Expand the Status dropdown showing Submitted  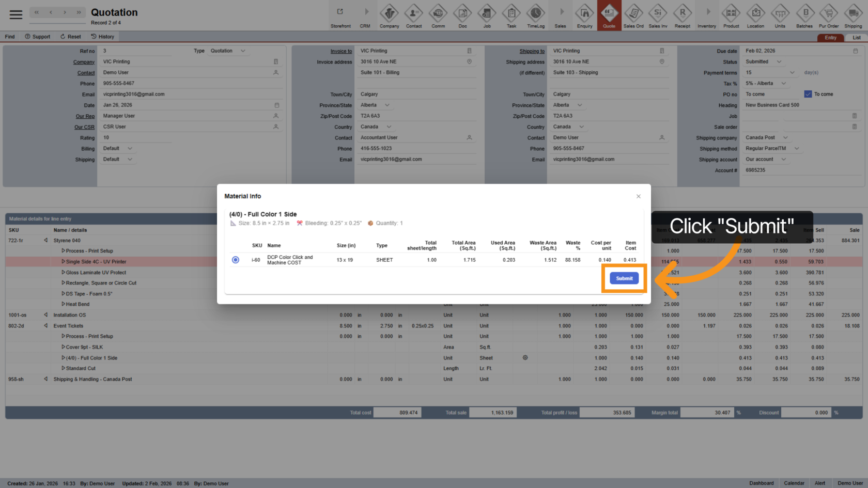click(x=779, y=62)
